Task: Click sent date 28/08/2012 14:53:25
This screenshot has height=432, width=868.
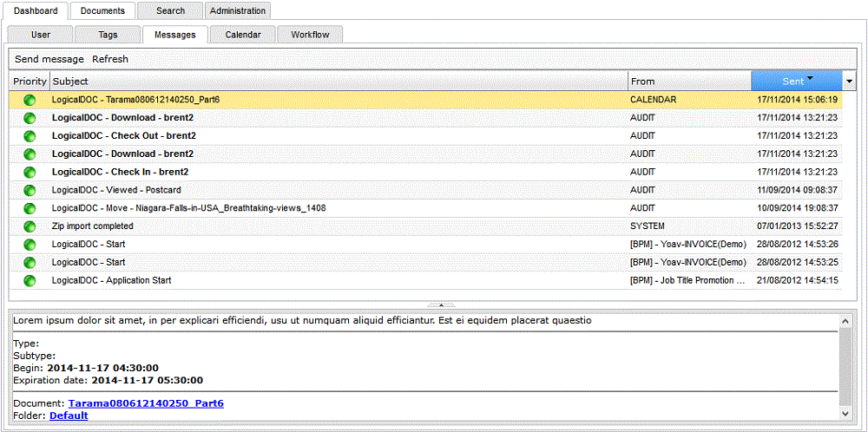Action: tap(797, 262)
